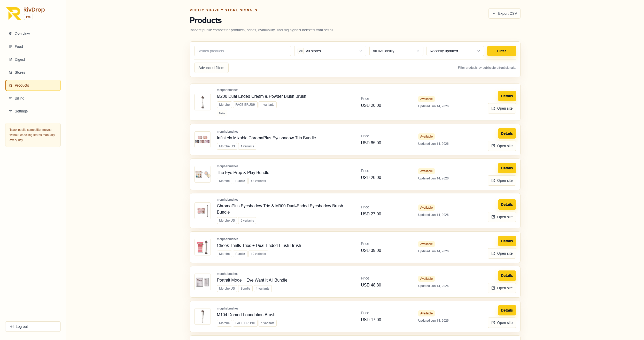Open the All availability dropdown
Image resolution: width=644 pixels, height=340 pixels.
click(396, 51)
